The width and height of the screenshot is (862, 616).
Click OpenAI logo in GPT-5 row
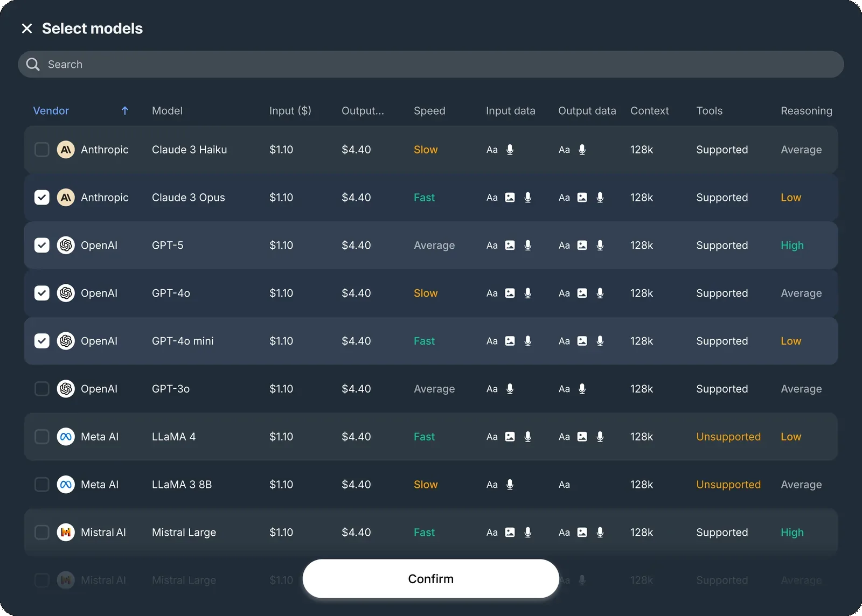click(x=66, y=246)
